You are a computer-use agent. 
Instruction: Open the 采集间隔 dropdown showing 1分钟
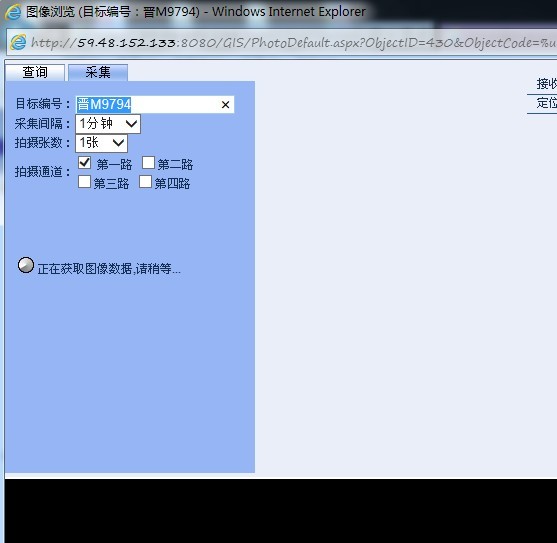tap(108, 124)
